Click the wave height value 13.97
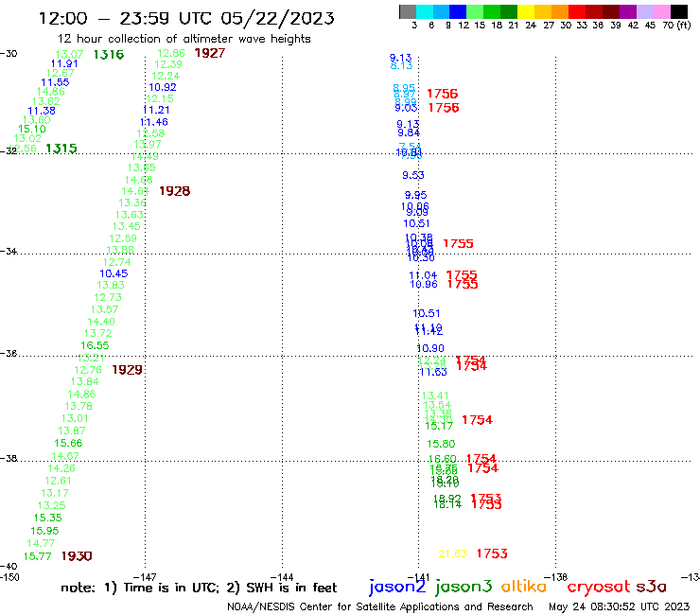 148,144
